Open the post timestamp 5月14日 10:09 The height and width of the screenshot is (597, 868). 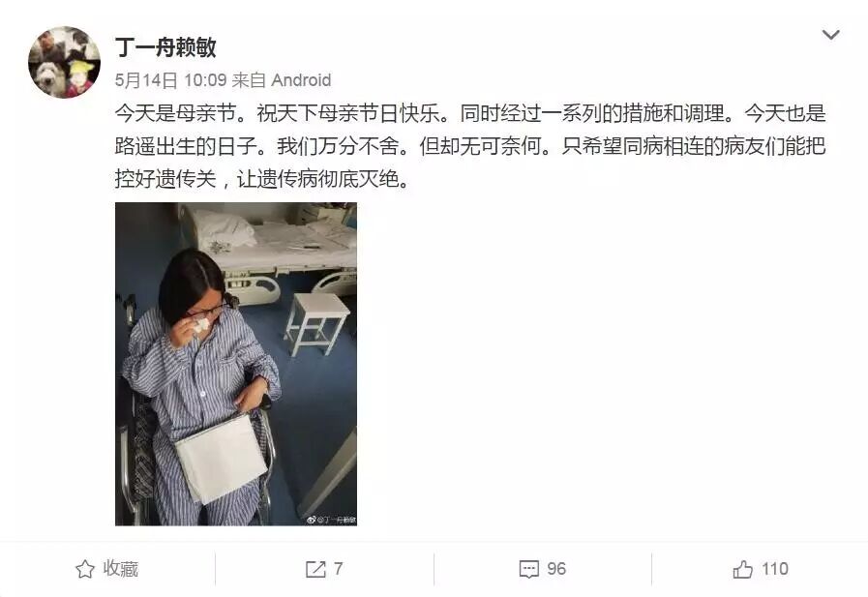(x=170, y=80)
